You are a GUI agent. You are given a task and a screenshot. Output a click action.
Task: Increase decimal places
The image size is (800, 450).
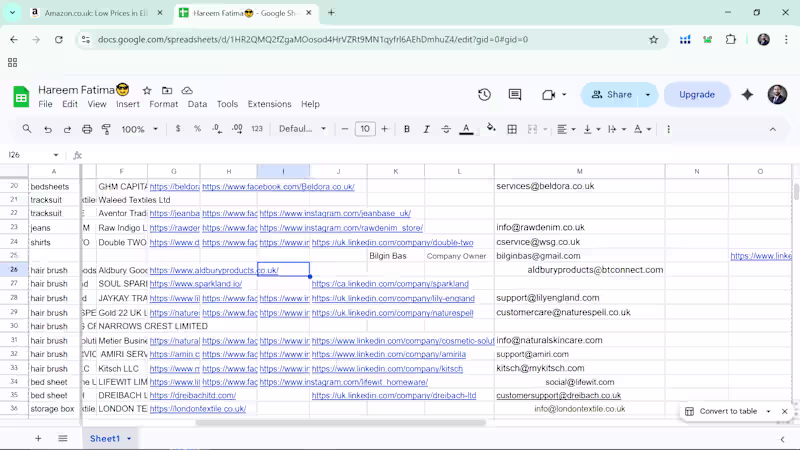[237, 129]
